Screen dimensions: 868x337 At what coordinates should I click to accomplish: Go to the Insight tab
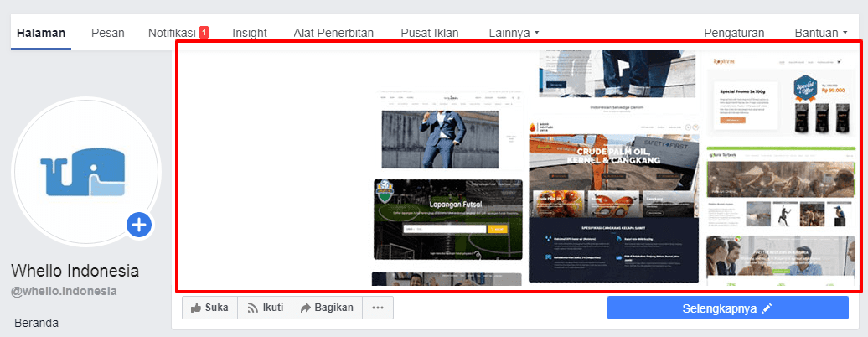[x=250, y=34]
